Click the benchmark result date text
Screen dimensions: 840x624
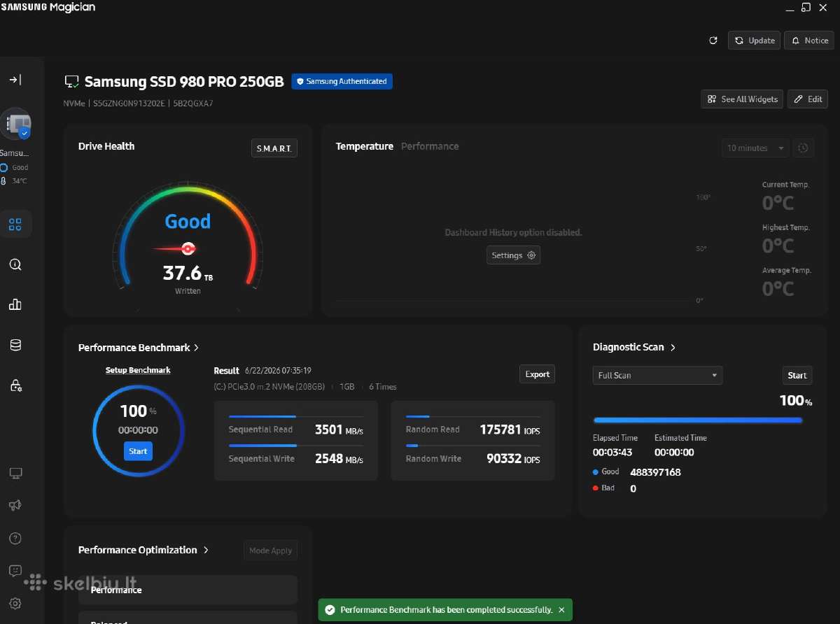(278, 371)
